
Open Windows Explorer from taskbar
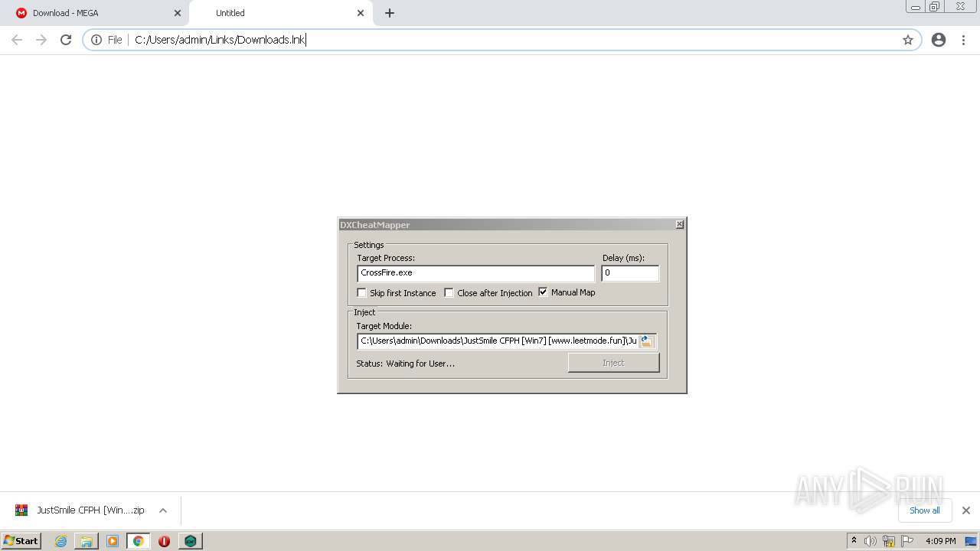87,541
